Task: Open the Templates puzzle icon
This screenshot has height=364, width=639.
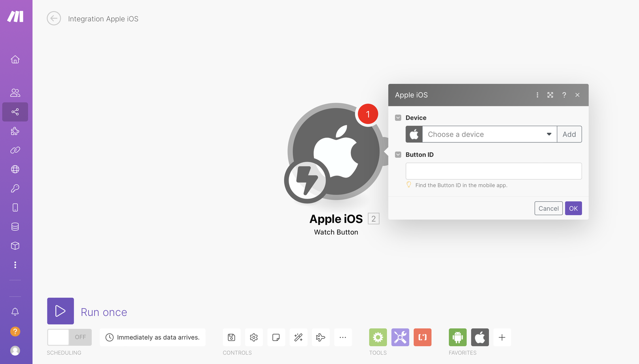Action: pyautogui.click(x=15, y=131)
